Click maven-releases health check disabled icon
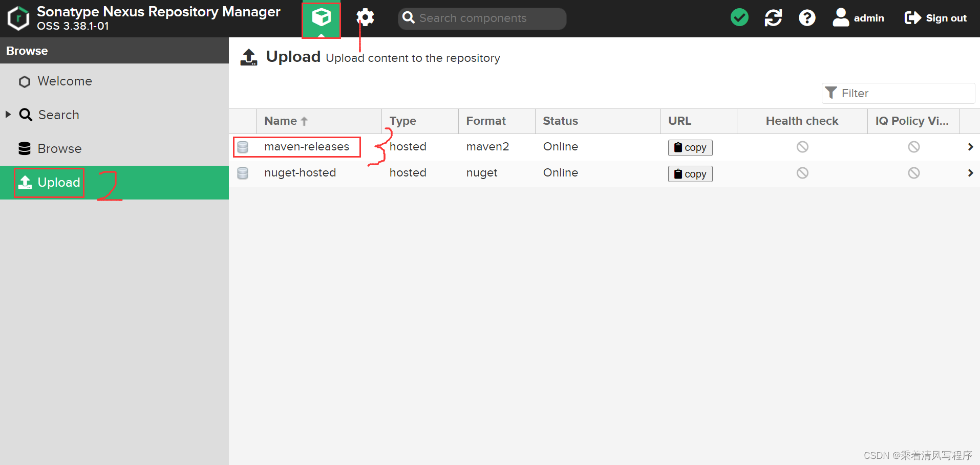 coord(802,147)
